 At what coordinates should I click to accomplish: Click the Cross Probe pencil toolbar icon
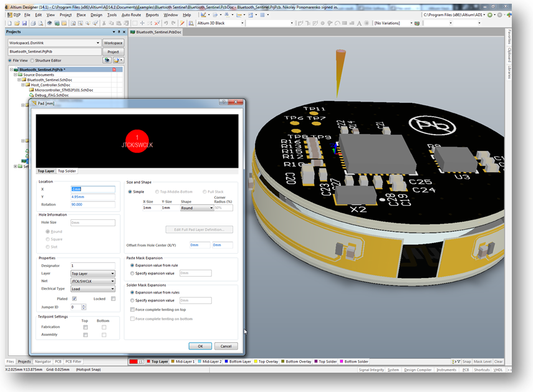click(x=182, y=23)
